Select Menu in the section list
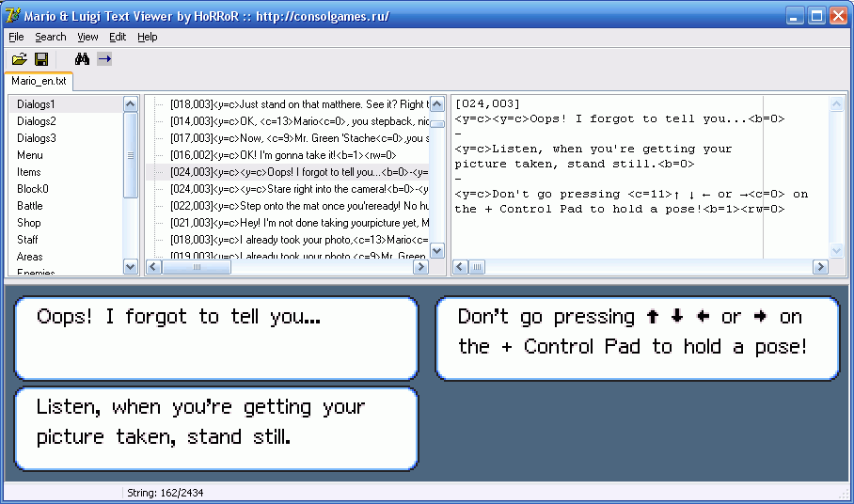This screenshot has width=854, height=504. click(x=67, y=155)
